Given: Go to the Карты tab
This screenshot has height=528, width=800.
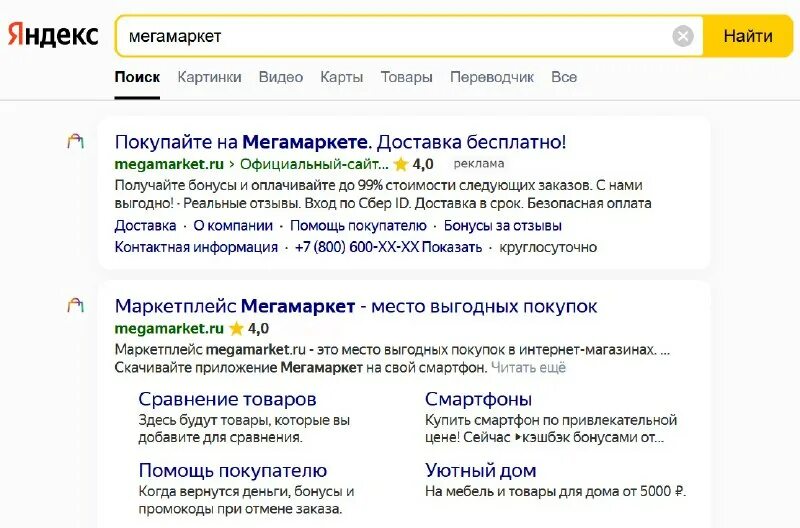Looking at the screenshot, I should [x=341, y=77].
